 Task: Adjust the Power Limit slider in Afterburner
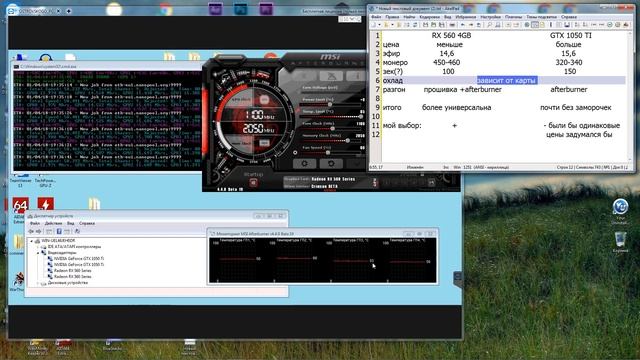[331, 105]
